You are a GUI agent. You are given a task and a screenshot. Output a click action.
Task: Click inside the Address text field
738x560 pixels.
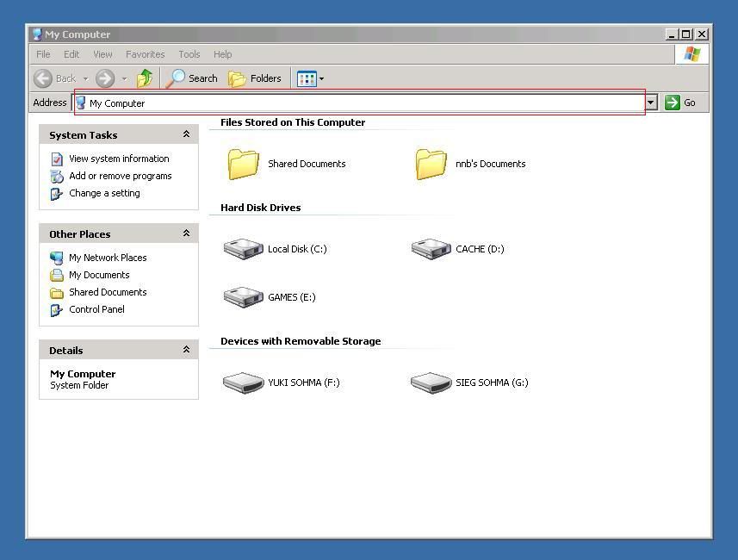pos(360,103)
